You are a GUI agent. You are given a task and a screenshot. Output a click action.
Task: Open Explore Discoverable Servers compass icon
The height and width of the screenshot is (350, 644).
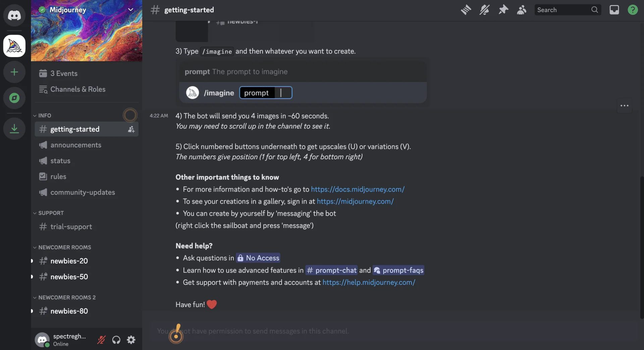click(14, 98)
